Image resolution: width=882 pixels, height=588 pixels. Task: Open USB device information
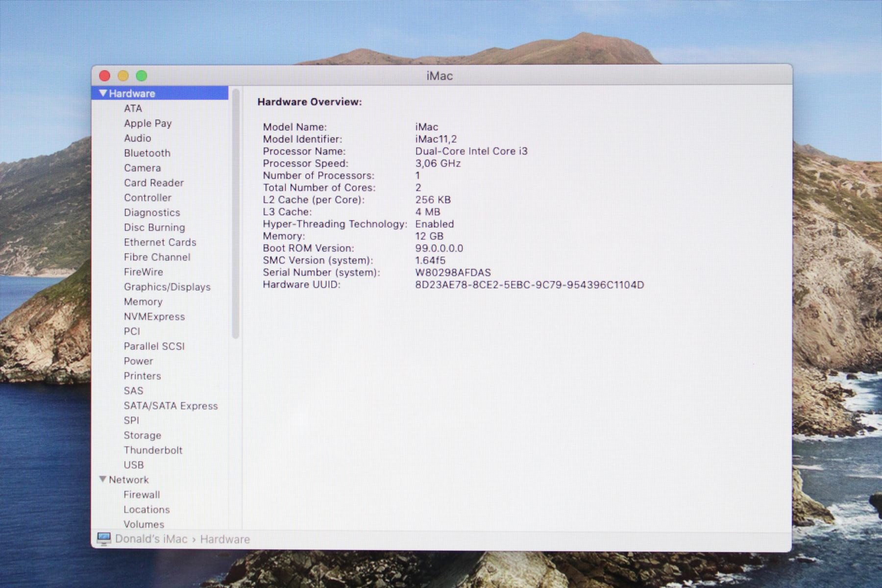coord(134,465)
